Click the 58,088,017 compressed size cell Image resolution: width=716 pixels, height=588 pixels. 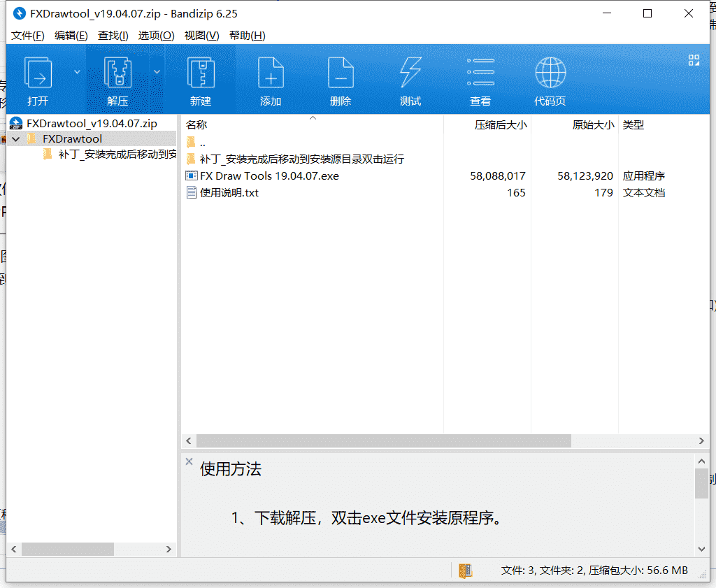[x=498, y=175]
